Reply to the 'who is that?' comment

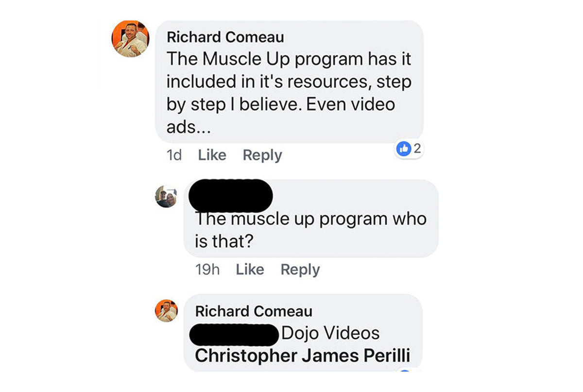pyautogui.click(x=300, y=270)
